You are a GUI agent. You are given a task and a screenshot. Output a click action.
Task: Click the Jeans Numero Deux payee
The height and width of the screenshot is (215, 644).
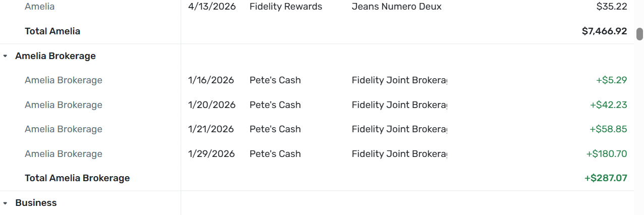tap(396, 7)
